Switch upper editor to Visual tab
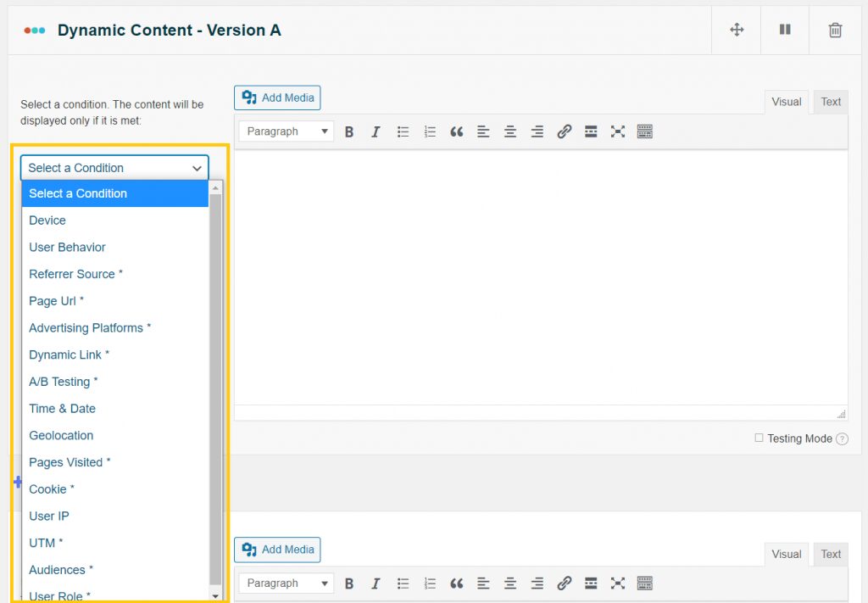Image resolution: width=868 pixels, height=603 pixels. click(787, 102)
